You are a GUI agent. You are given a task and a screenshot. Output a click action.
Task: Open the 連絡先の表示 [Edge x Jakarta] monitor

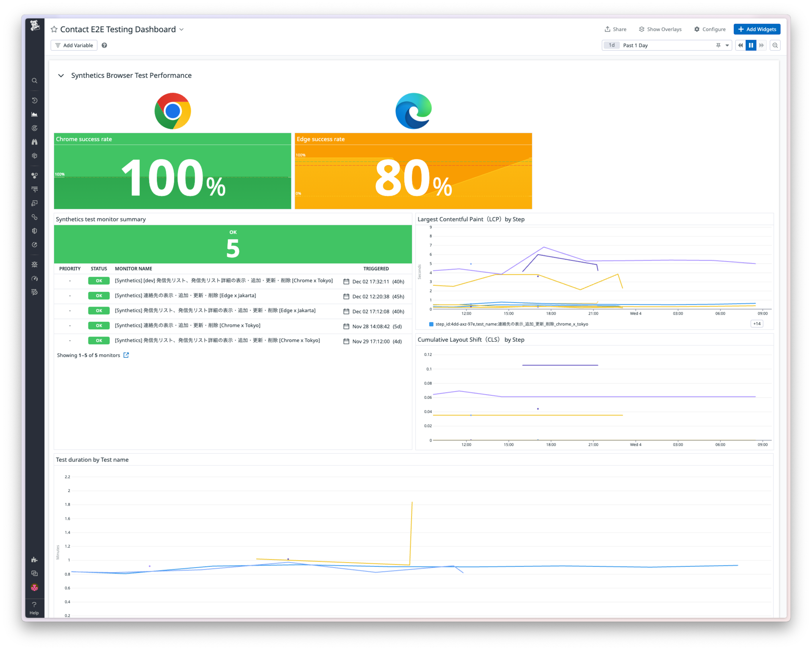pyautogui.click(x=233, y=296)
